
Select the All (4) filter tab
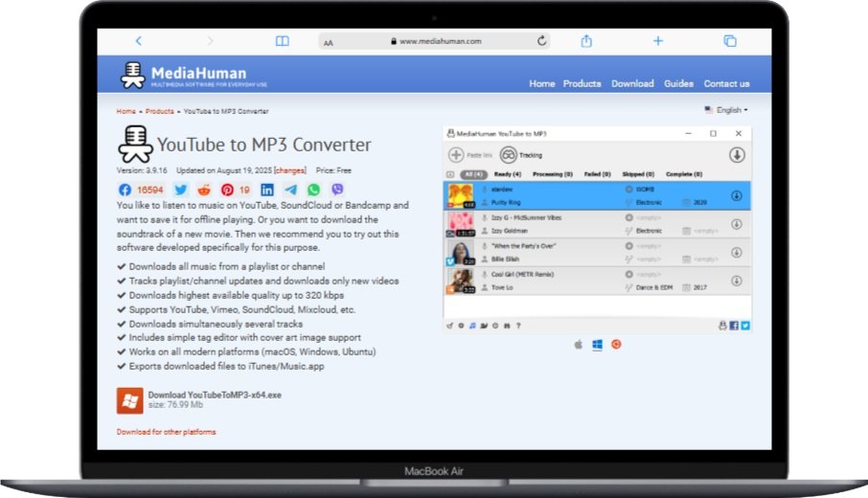473,174
